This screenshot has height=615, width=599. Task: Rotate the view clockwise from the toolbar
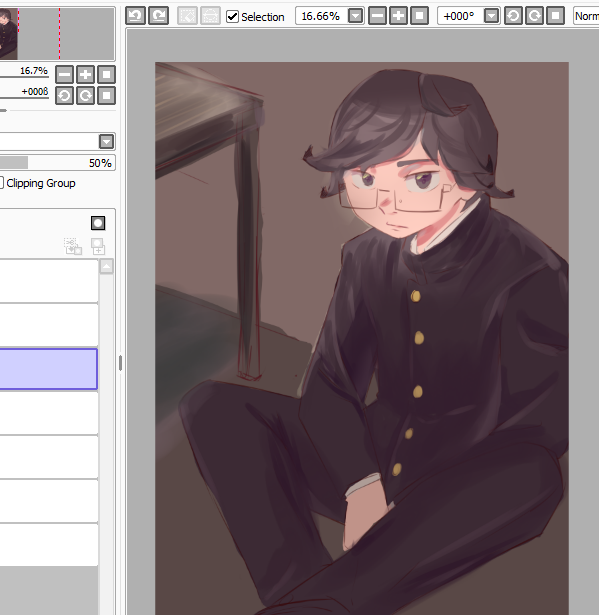coord(534,16)
